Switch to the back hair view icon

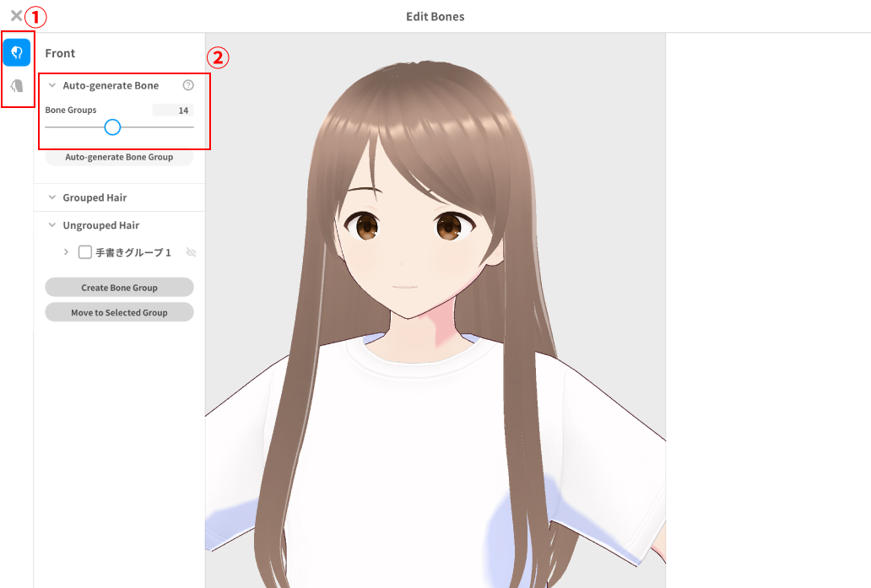[x=17, y=86]
